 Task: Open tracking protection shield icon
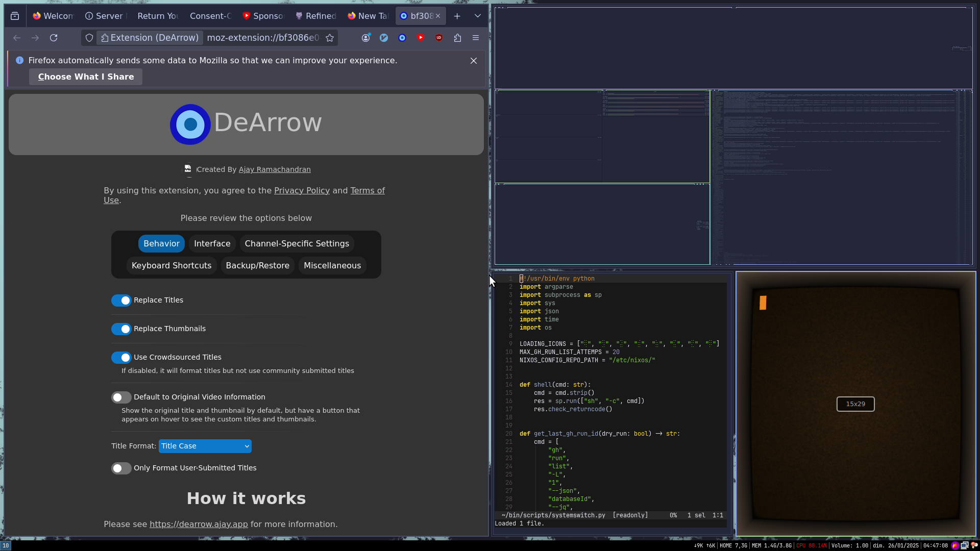click(89, 38)
